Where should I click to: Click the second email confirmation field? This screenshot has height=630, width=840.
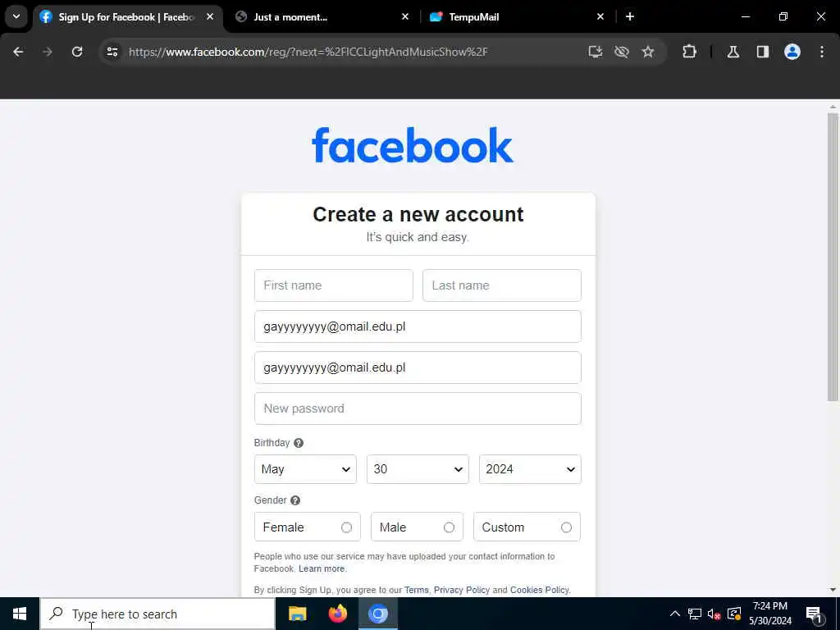click(x=418, y=367)
